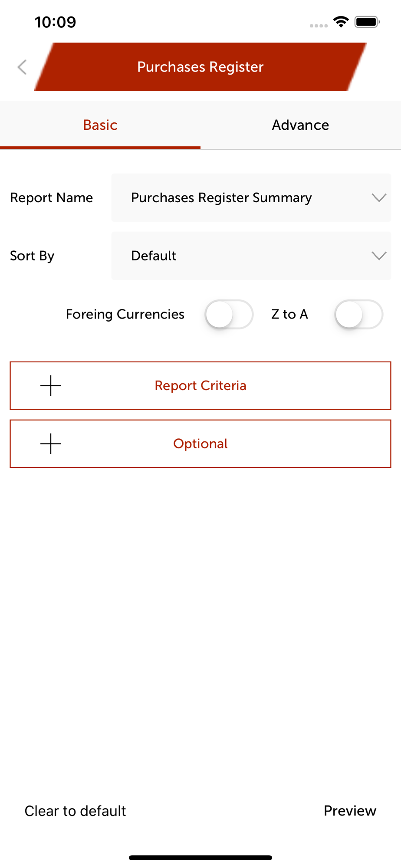The height and width of the screenshot is (868, 401).
Task: Select the Purchases Register Summary field
Action: [251, 198]
